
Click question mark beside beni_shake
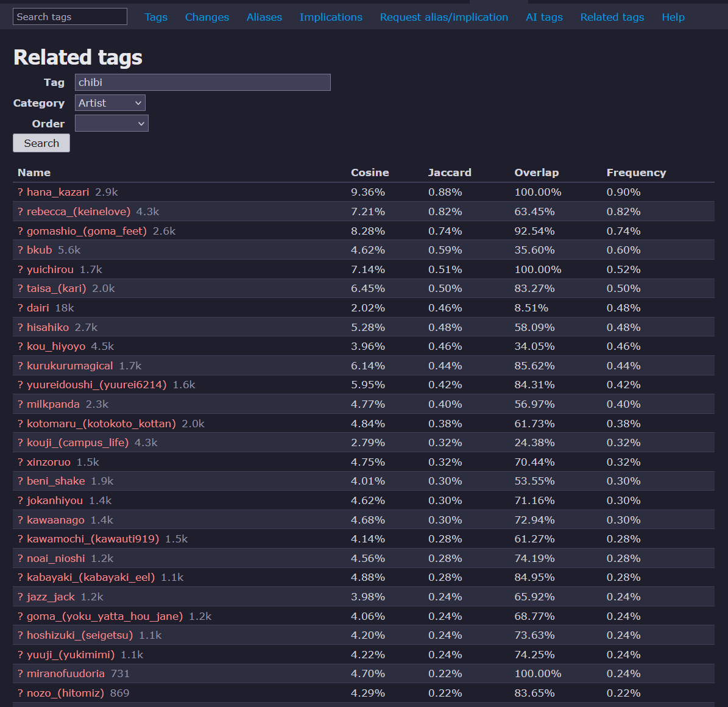pyautogui.click(x=20, y=481)
